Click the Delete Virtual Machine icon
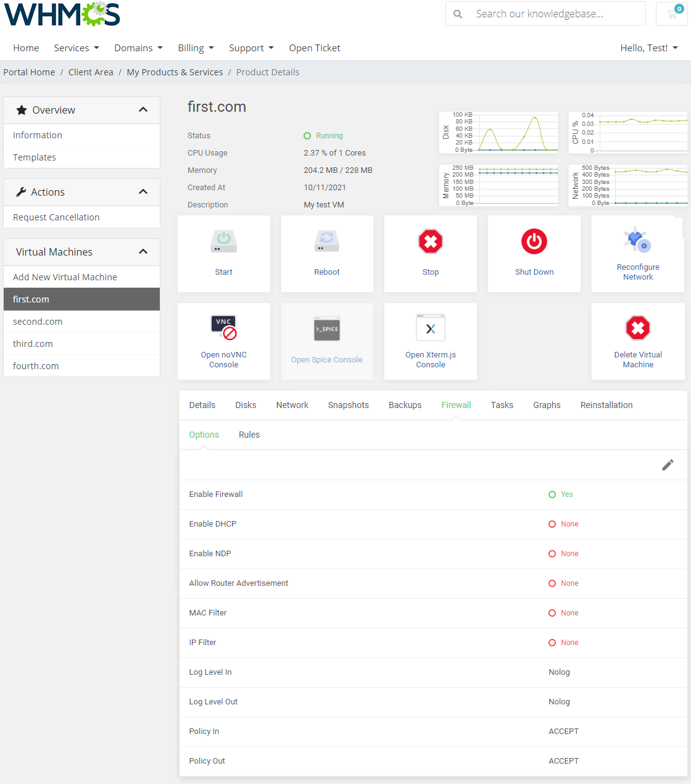Viewport: 691px width, 784px height. coord(638,328)
